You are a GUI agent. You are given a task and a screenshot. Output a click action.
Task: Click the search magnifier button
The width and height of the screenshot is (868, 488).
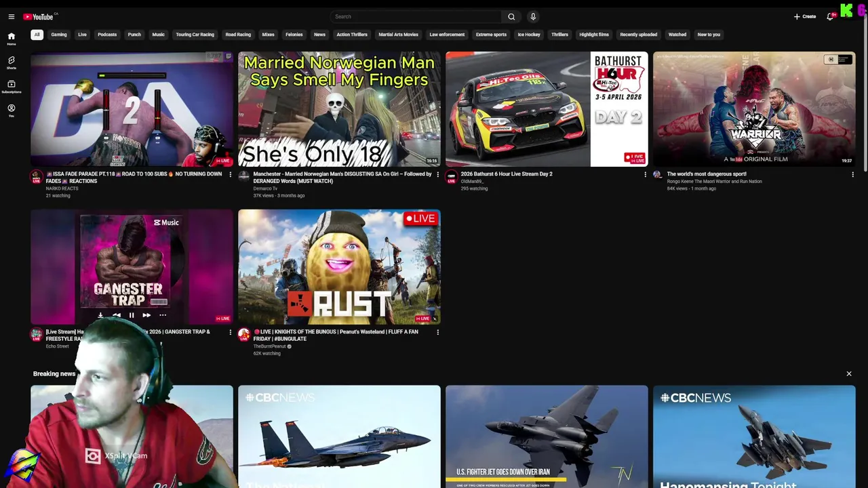[x=511, y=17]
